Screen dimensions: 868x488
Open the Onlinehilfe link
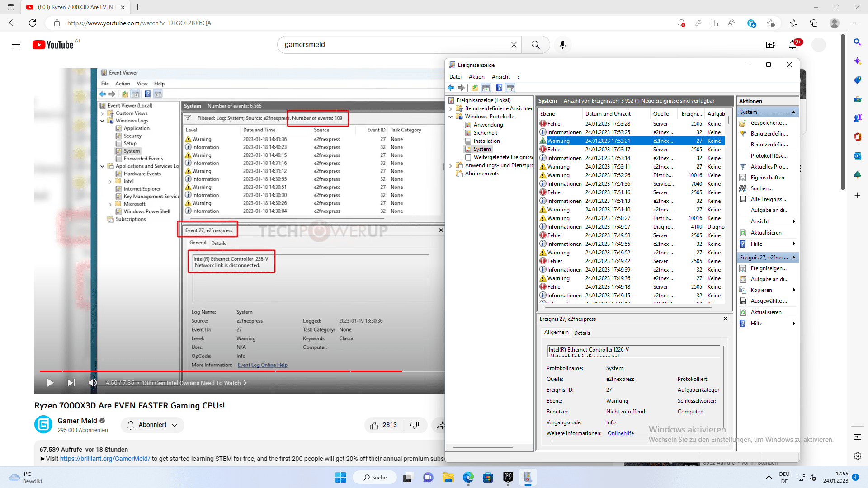(x=621, y=433)
